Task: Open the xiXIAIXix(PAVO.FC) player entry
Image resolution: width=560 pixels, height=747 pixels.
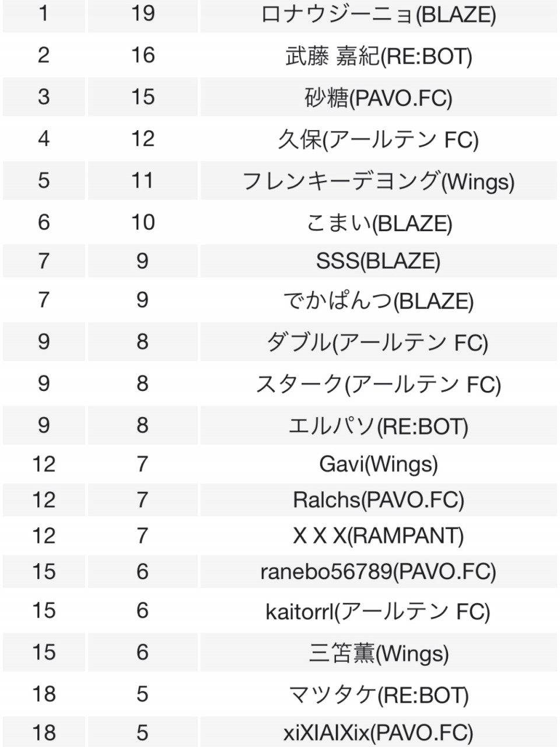Action: coord(378,732)
